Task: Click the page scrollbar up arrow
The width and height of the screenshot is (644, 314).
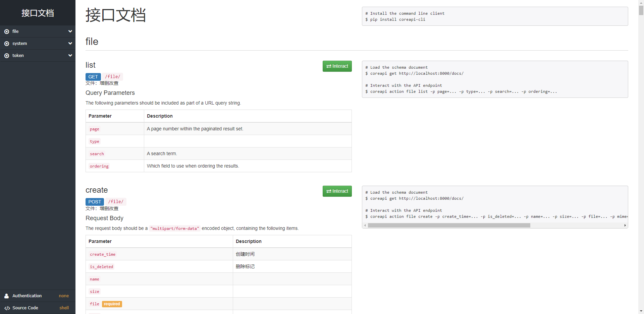Action: coord(641,3)
